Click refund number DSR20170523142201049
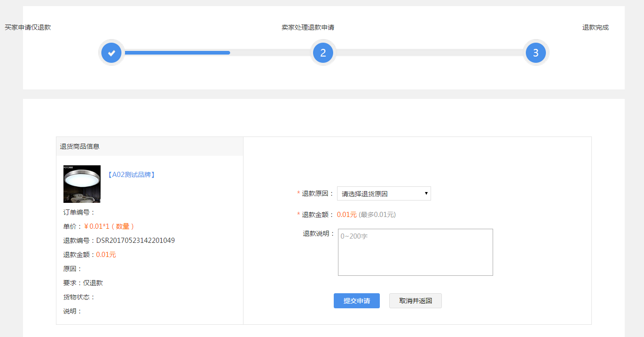This screenshot has width=644, height=337. coord(135,241)
